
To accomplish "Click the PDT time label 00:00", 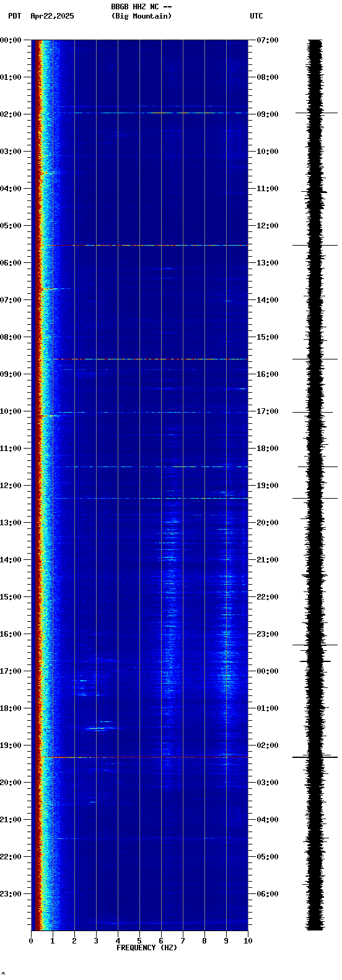I will click(11, 40).
